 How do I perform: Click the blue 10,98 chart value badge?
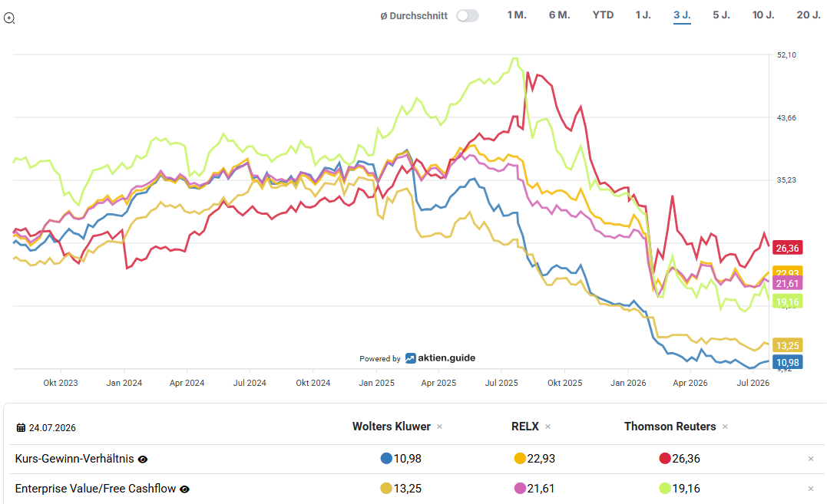pos(787,362)
